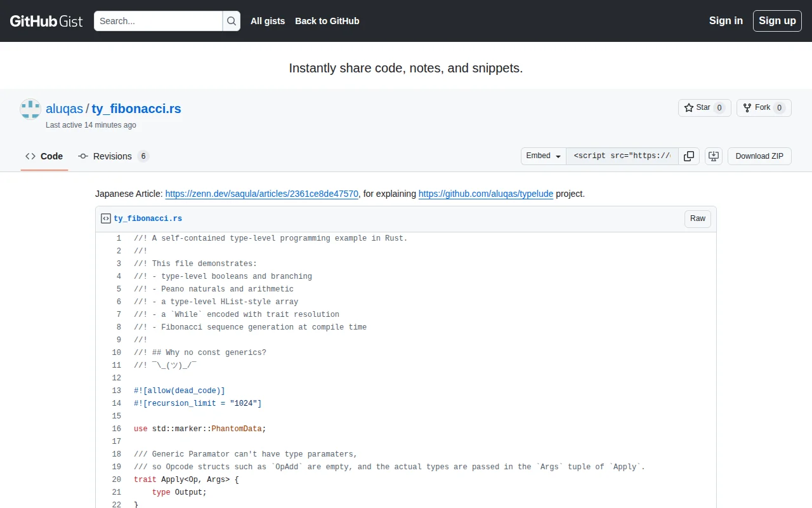Open the zenn.dev Japanese article link
812x508 pixels.
[262, 194]
